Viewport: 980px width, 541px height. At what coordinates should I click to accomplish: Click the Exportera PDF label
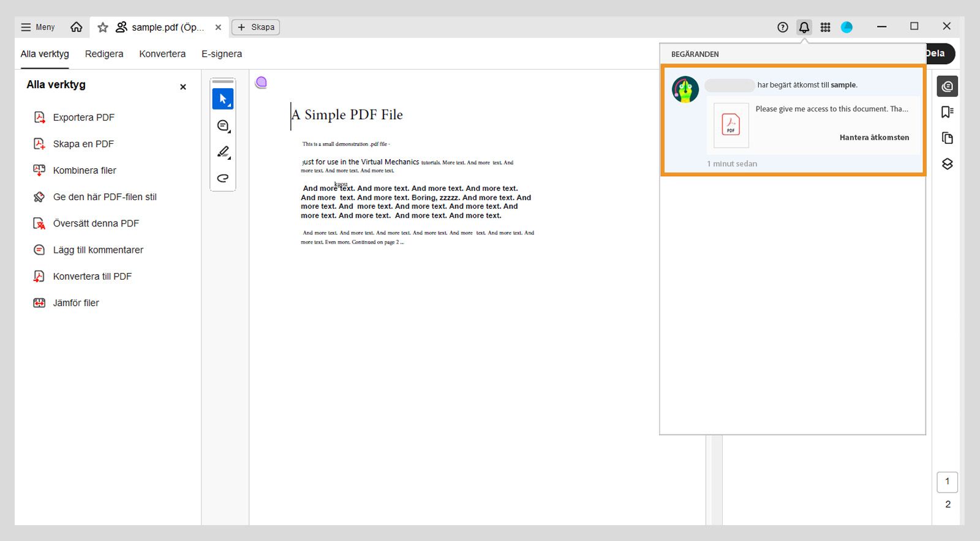[x=84, y=118]
